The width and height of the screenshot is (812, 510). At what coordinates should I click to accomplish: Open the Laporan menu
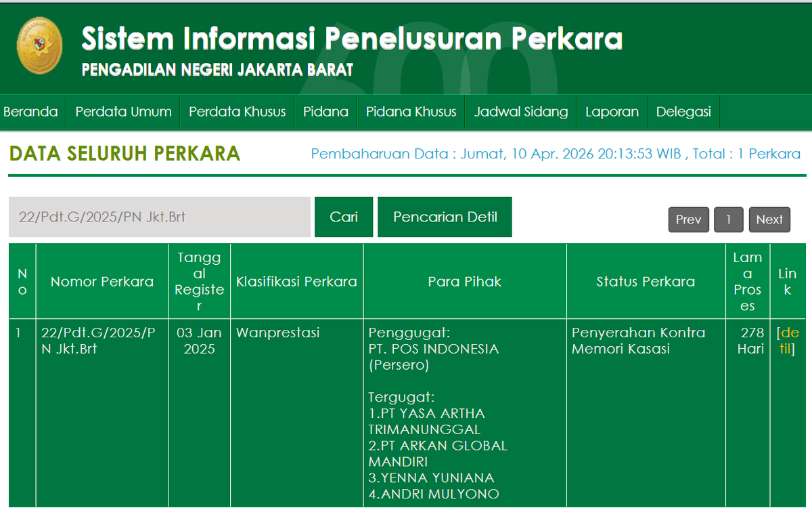[x=612, y=112]
